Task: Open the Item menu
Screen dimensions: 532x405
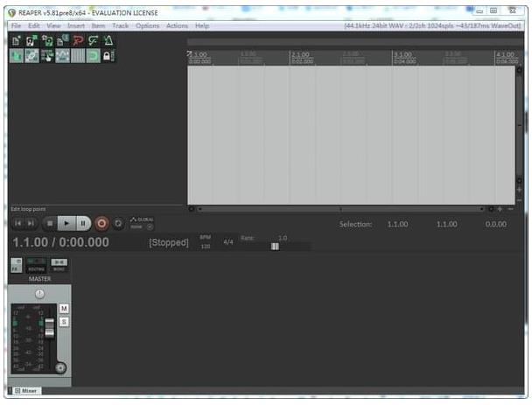Action: [x=98, y=25]
